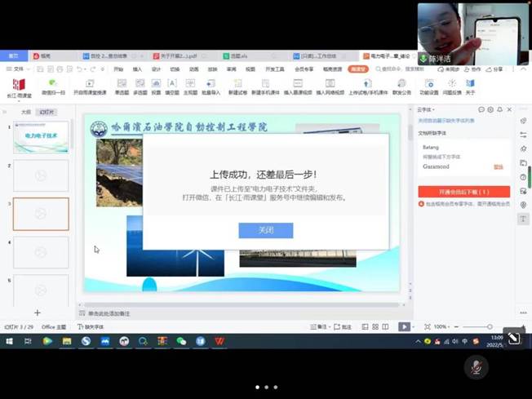Select the slide 1 thumbnail 电力电子技术
This screenshot has width=532, height=399.
[x=41, y=137]
